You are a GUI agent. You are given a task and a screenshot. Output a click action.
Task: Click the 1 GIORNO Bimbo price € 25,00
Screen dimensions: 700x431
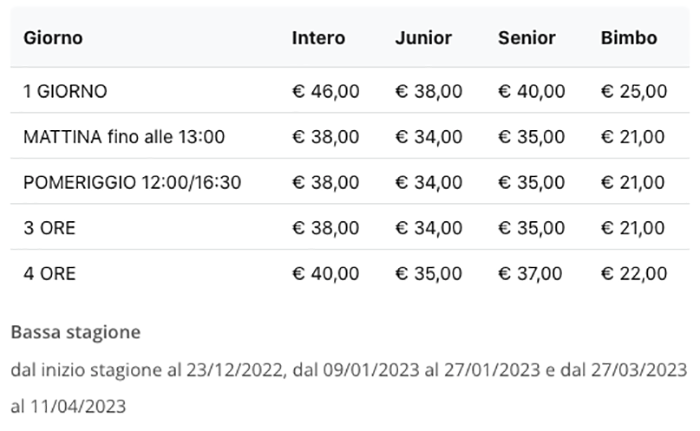click(633, 92)
